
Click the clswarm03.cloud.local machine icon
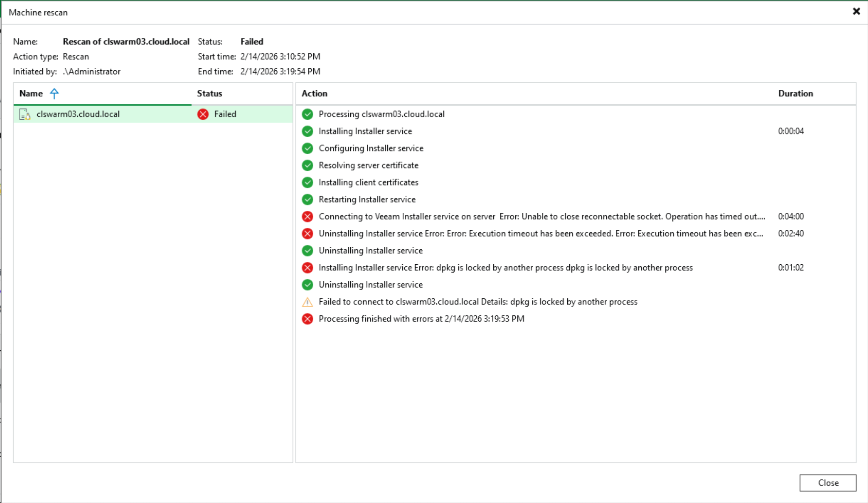[x=24, y=114]
